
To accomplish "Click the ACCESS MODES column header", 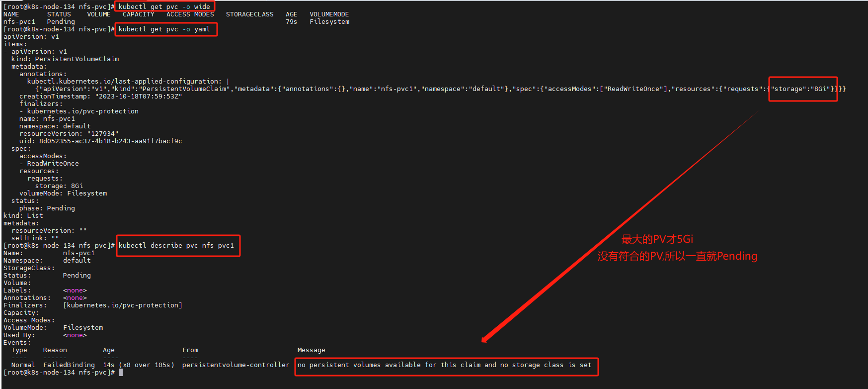I will pos(190,14).
